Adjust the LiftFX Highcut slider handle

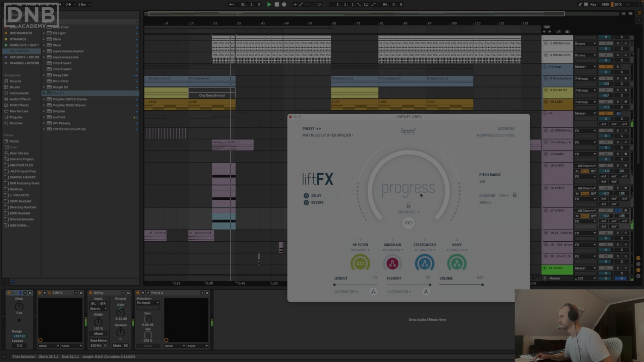430,285
